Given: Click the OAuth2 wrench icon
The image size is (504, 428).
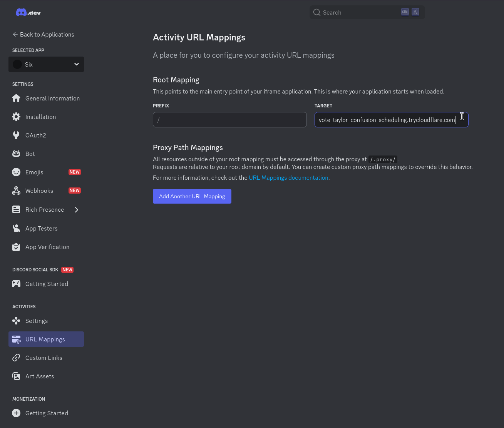Looking at the screenshot, I should point(16,135).
